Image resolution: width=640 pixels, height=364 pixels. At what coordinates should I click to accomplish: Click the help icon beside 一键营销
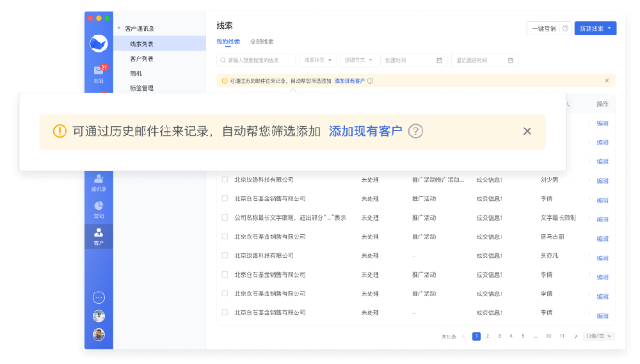[x=565, y=29]
